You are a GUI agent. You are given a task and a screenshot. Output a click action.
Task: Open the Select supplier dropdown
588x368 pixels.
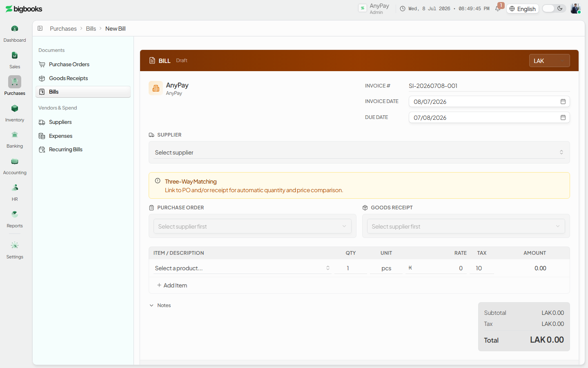tap(359, 153)
